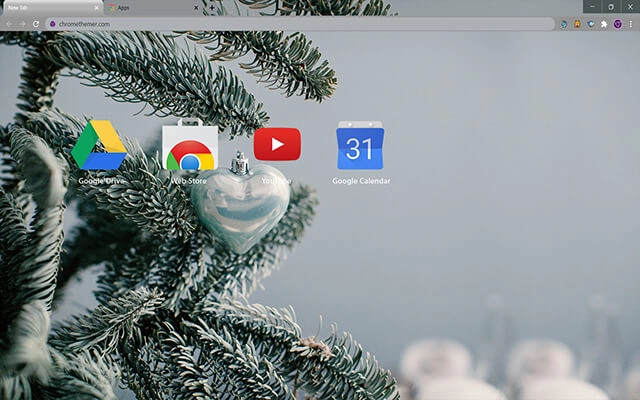This screenshot has width=640, height=400.
Task: Open the blue globe extension icon
Action: (564, 24)
